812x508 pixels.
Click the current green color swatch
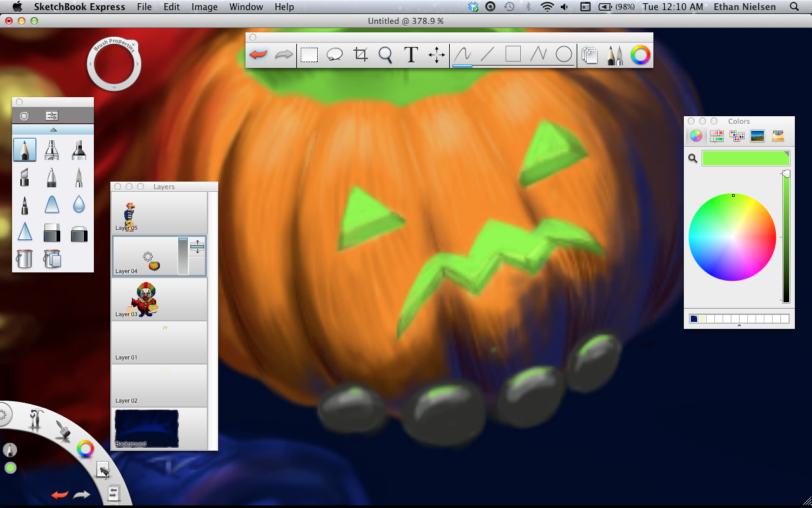(745, 158)
